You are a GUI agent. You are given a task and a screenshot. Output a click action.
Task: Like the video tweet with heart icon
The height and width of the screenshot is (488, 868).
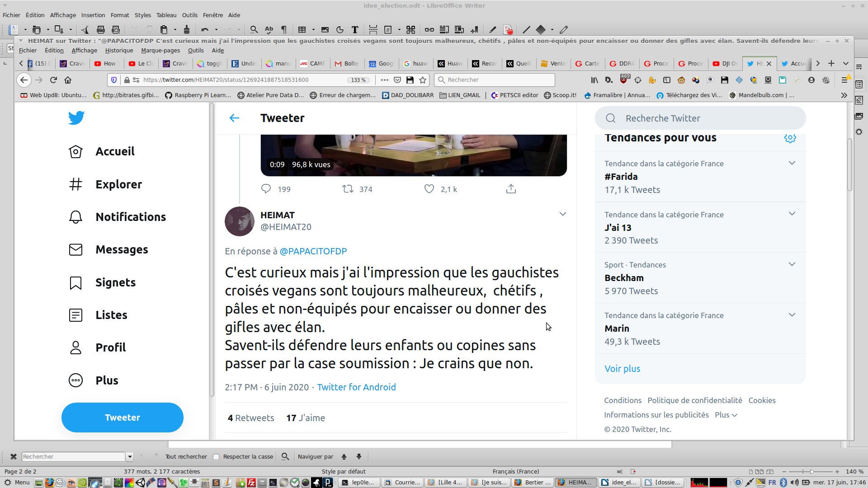(429, 189)
